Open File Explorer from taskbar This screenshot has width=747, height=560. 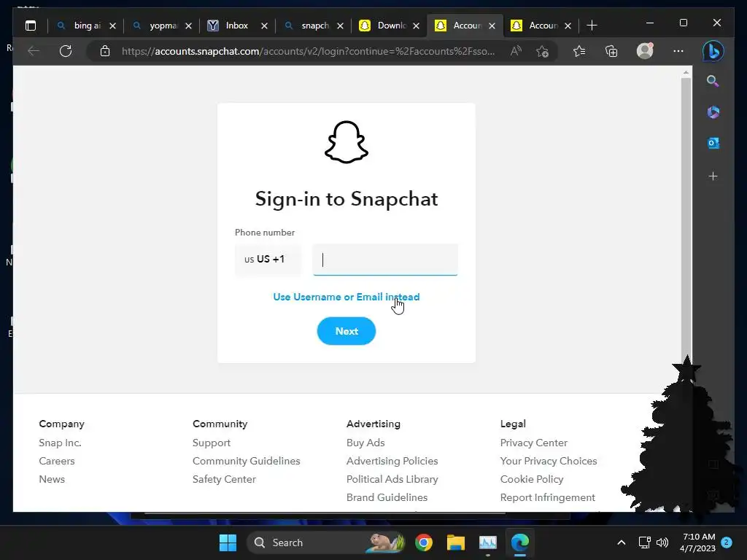(455, 542)
